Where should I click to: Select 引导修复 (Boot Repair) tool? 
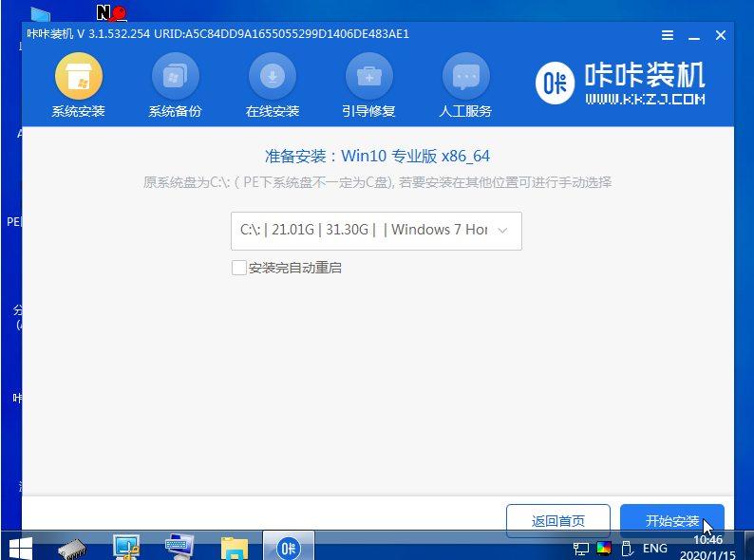(x=369, y=86)
